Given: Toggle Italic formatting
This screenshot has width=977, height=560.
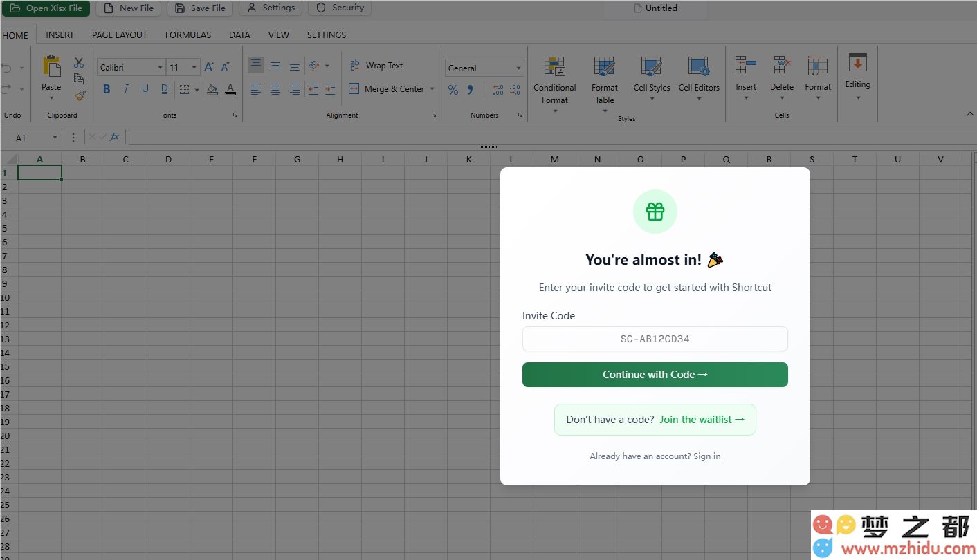Looking at the screenshot, I should coord(126,89).
